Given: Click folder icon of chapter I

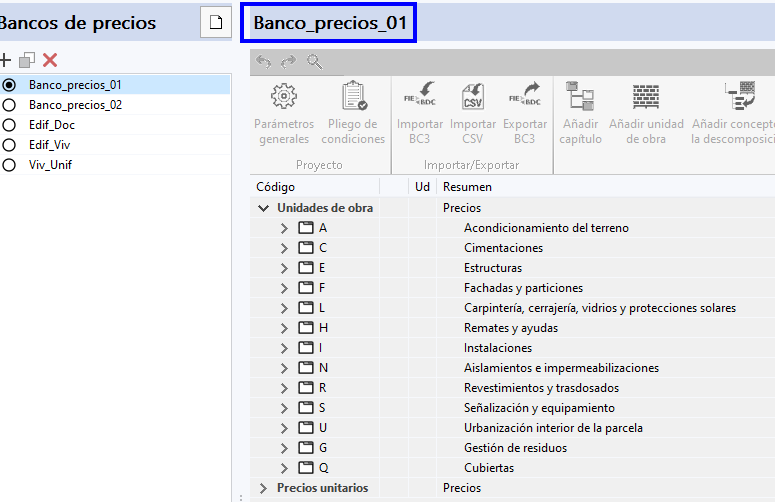Looking at the screenshot, I should pyautogui.click(x=306, y=348).
